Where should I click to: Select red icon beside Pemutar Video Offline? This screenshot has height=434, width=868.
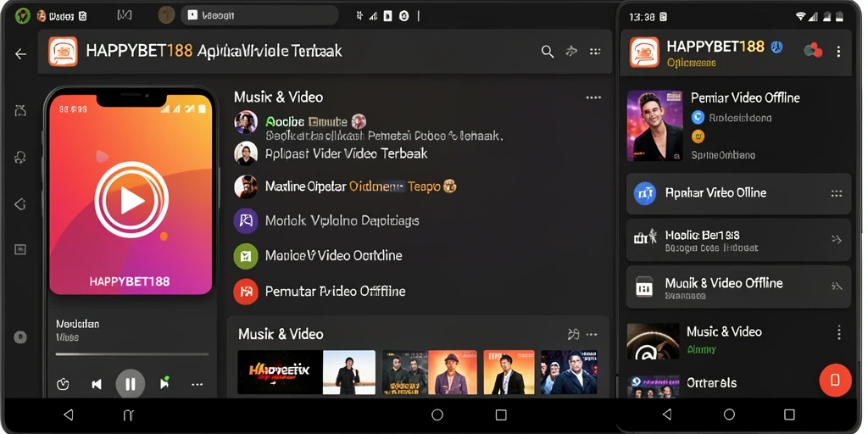coord(245,292)
